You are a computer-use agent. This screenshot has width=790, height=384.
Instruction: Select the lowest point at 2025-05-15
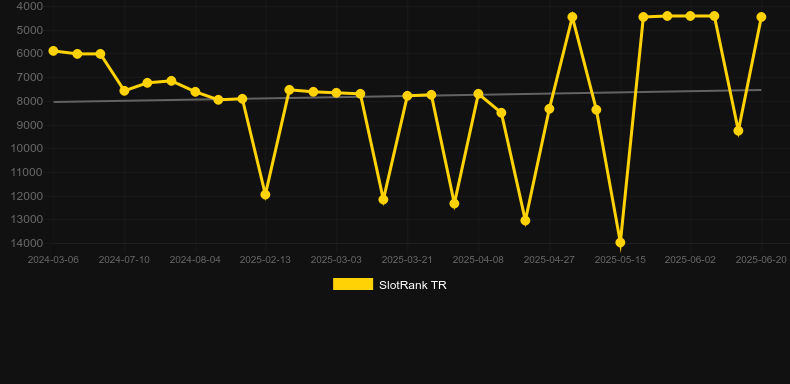click(x=620, y=242)
